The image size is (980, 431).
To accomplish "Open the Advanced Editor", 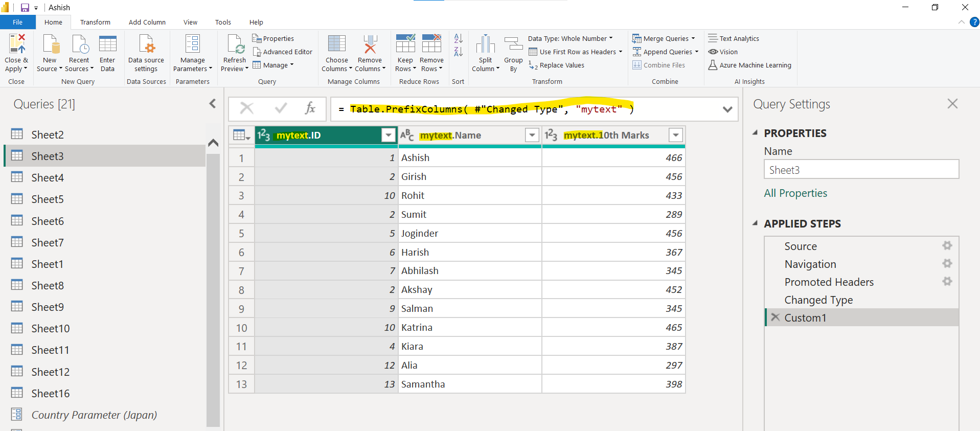I will pyautogui.click(x=282, y=52).
